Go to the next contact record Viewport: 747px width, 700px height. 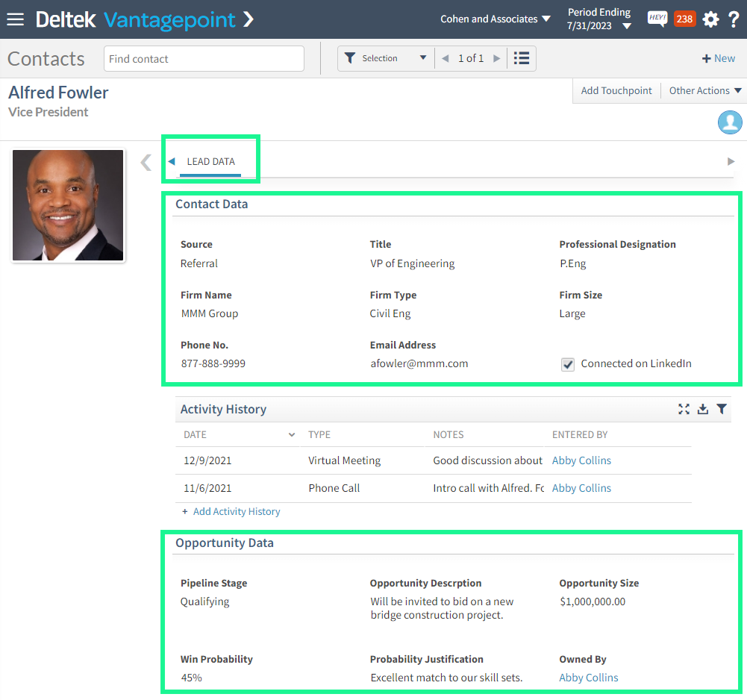(497, 59)
